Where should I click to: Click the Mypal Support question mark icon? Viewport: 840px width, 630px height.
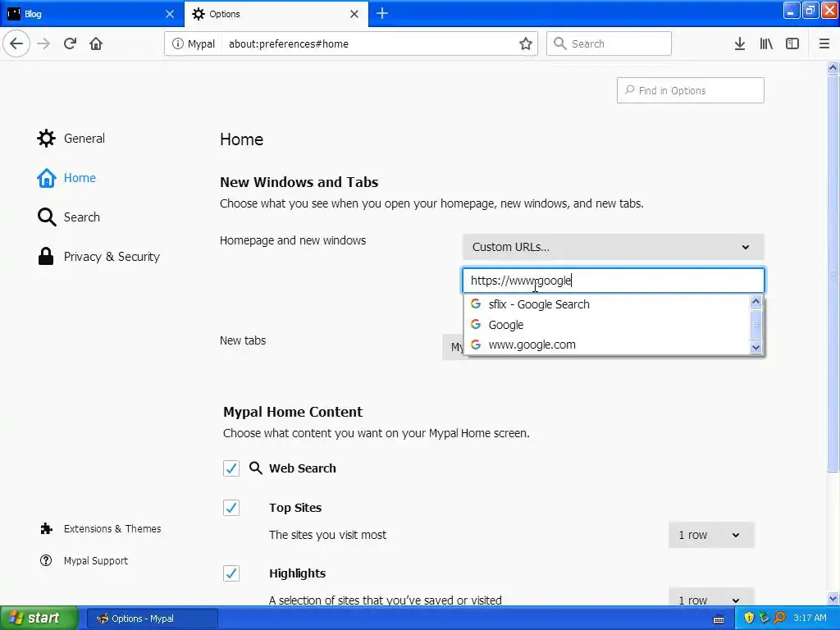[x=46, y=560]
